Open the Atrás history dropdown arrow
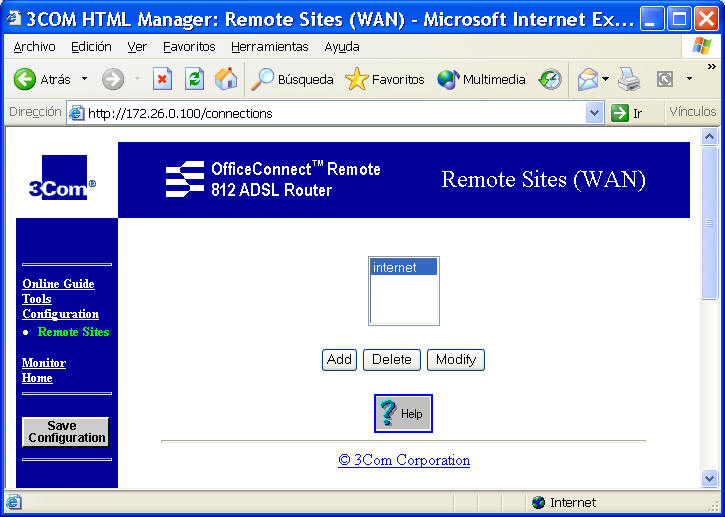 point(84,79)
